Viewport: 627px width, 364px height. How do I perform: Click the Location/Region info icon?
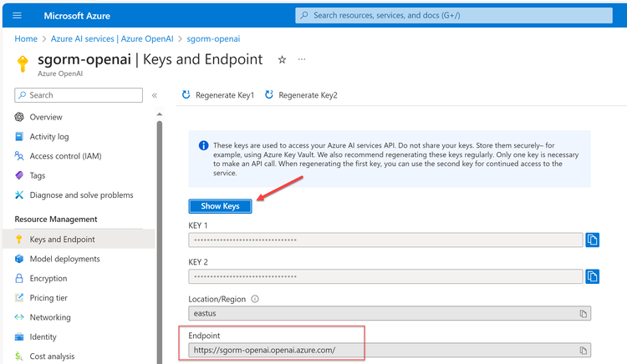(x=255, y=298)
